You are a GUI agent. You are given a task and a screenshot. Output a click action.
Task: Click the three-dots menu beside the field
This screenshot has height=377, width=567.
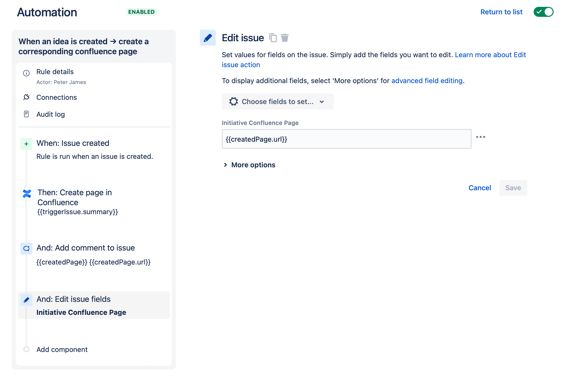(x=481, y=137)
